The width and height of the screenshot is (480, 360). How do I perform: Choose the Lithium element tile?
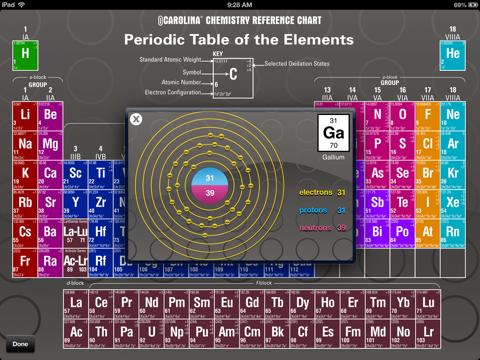coord(25,116)
